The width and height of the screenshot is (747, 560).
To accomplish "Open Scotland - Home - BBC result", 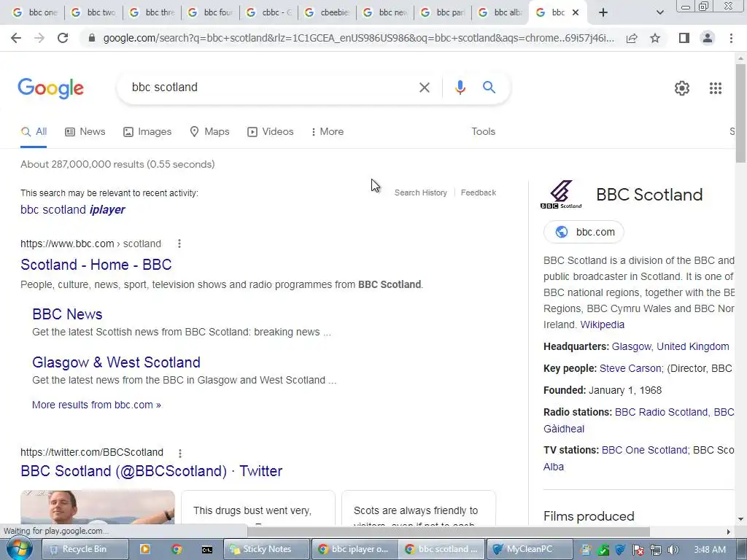I will pyautogui.click(x=96, y=265).
